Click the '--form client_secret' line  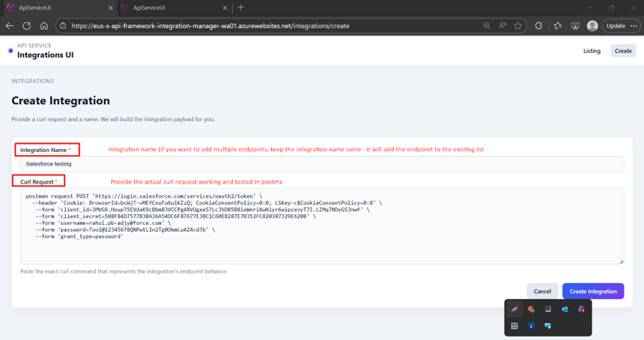point(176,216)
